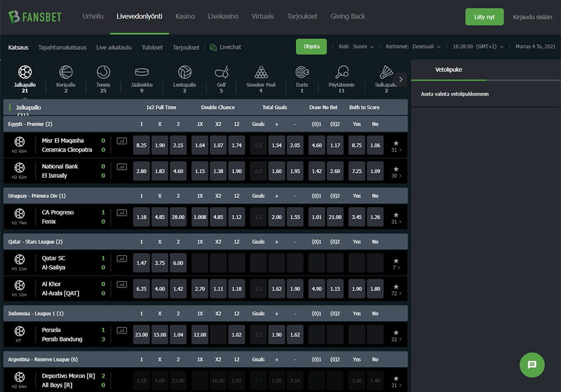Image resolution: width=561 pixels, height=392 pixels.
Task: Favorite the Persela match star
Action: [x=396, y=333]
